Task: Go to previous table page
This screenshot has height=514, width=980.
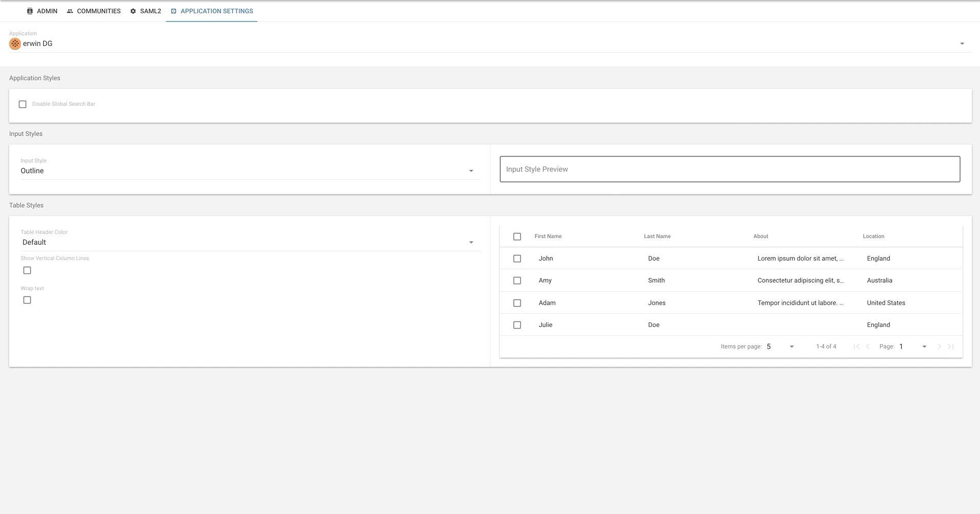Action: coord(868,346)
